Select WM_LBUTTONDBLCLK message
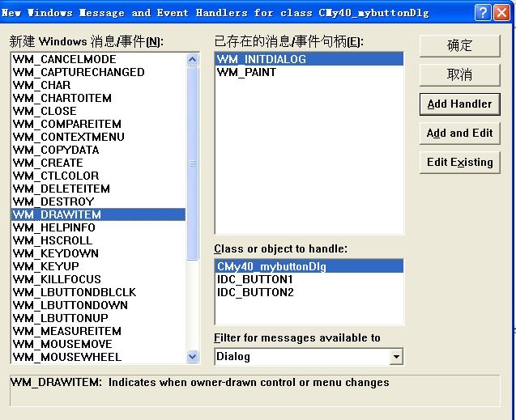The height and width of the screenshot is (420, 516). (x=98, y=292)
